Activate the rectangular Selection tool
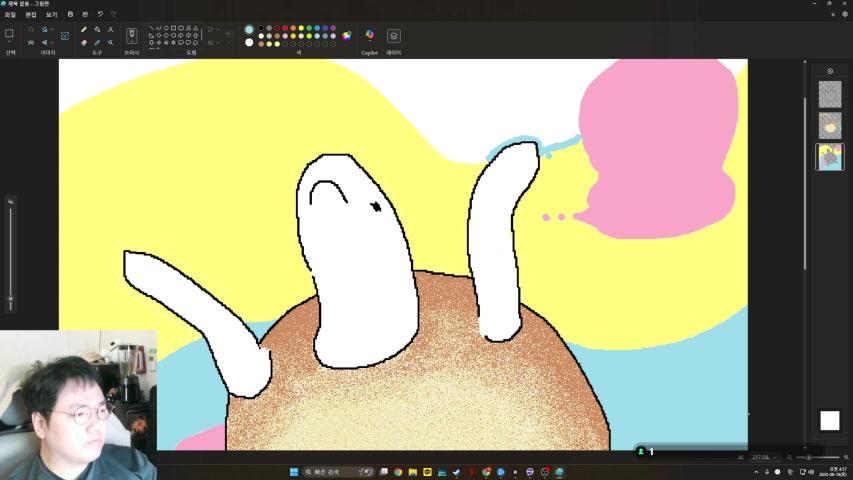Viewport: 853px width, 480px height. coord(9,33)
